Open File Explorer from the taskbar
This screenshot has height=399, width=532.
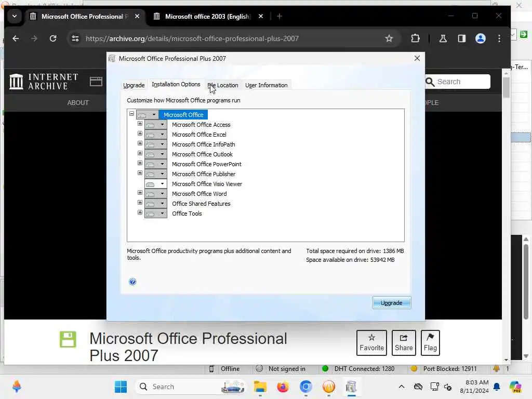[x=260, y=387]
